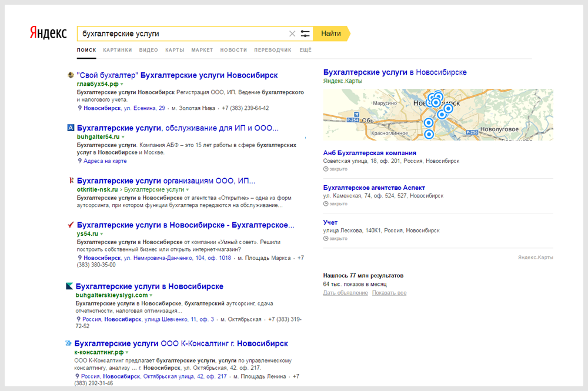Switch to the Новости tab

coord(233,50)
